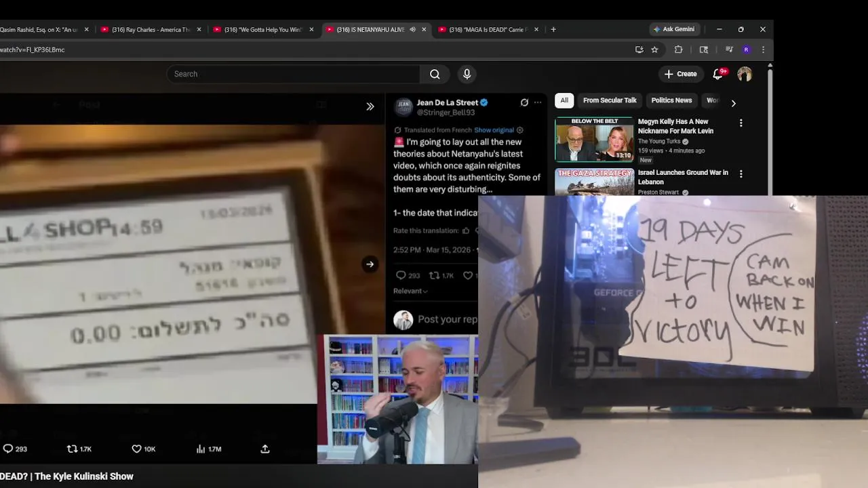Switch to the Ray Charles - America tab
868x488 pixels.
pos(151,29)
